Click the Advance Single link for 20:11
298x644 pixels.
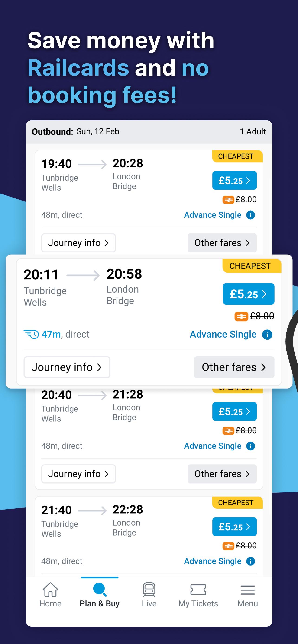click(223, 335)
